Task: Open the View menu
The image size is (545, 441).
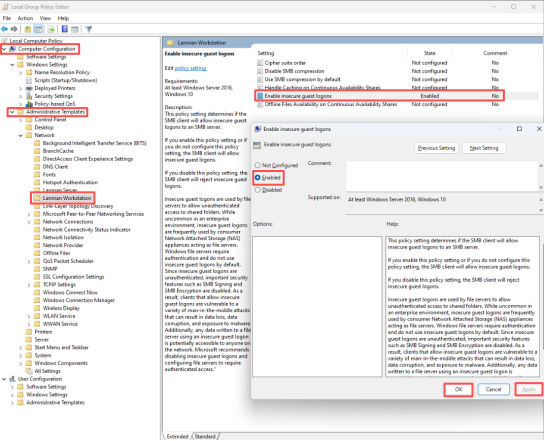Action: 45,18
